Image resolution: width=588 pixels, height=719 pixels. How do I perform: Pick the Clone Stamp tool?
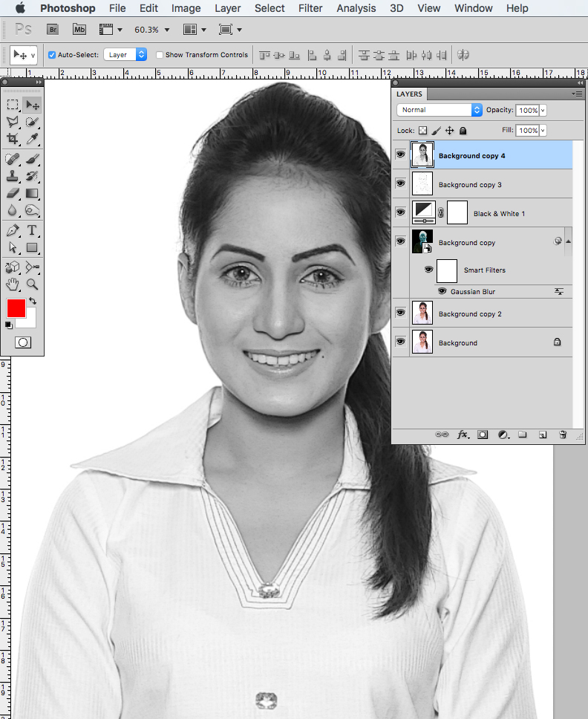click(13, 176)
